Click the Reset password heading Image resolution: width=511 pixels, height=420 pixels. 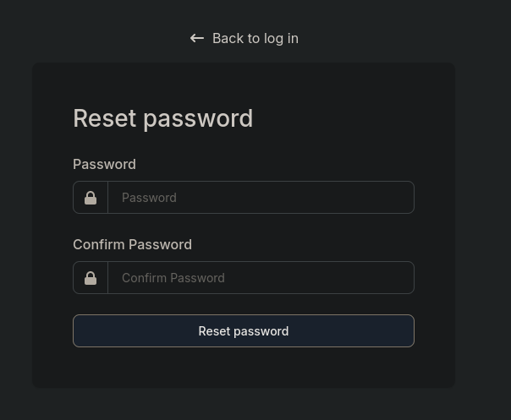(x=162, y=118)
